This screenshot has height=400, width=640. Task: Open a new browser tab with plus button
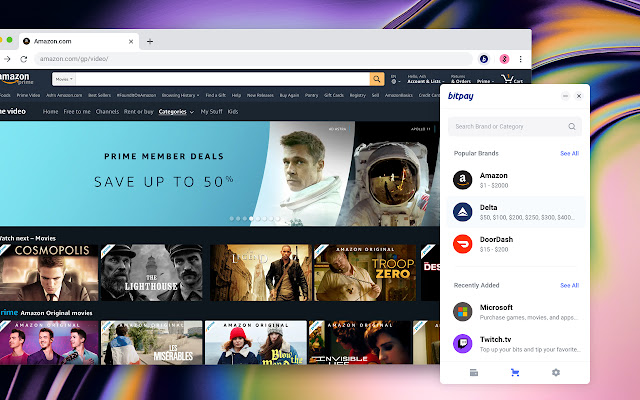pyautogui.click(x=150, y=41)
